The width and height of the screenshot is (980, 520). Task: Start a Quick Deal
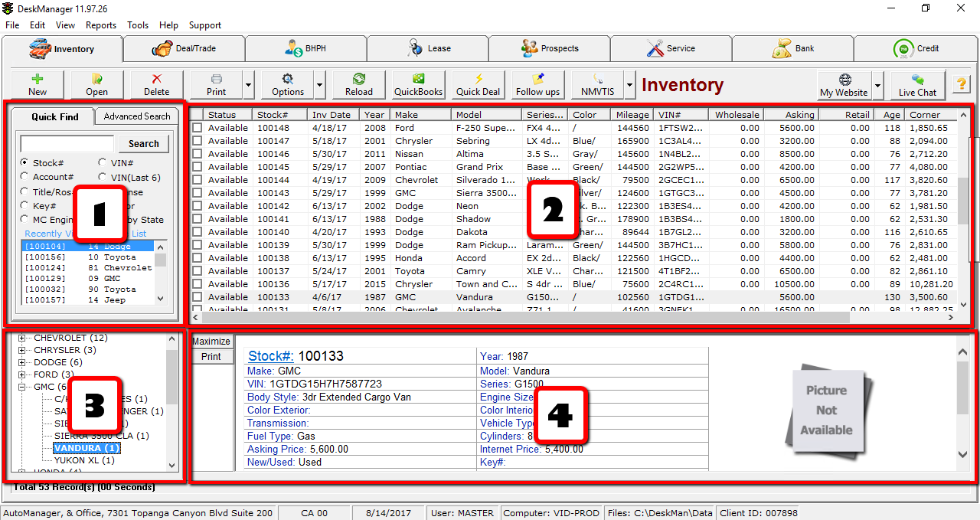(477, 85)
